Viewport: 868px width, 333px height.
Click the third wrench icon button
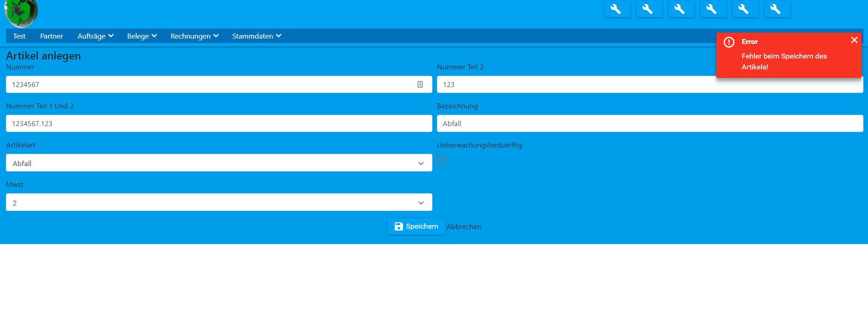[x=681, y=9]
